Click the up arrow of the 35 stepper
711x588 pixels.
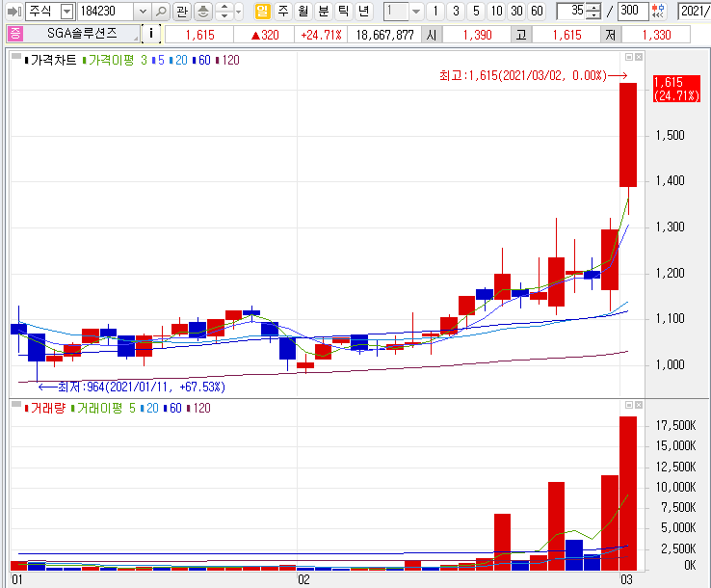593,8
